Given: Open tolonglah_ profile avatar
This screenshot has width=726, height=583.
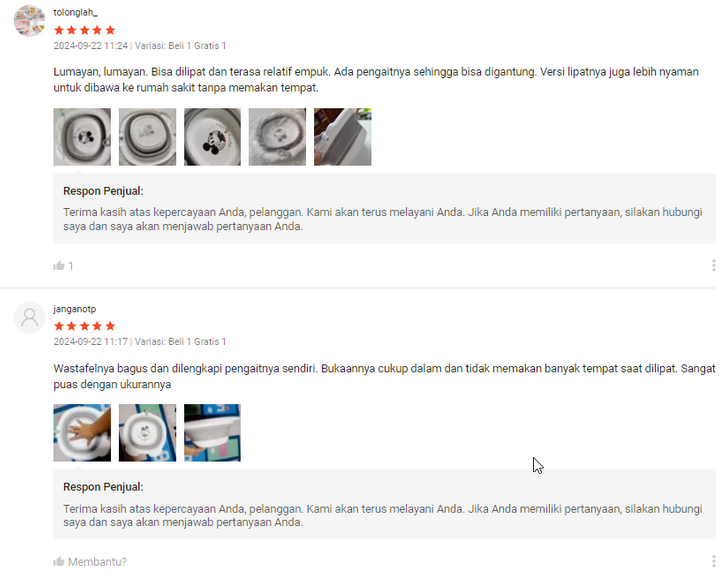Looking at the screenshot, I should pyautogui.click(x=29, y=21).
